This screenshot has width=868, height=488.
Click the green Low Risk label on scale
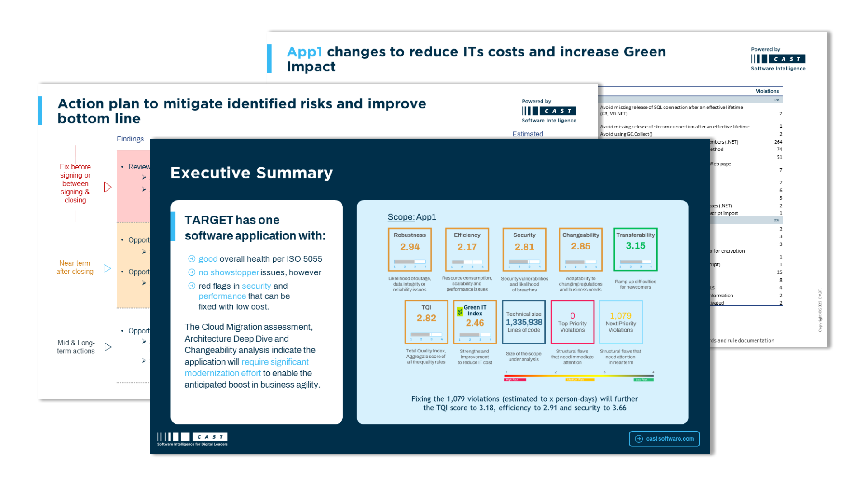(x=643, y=380)
